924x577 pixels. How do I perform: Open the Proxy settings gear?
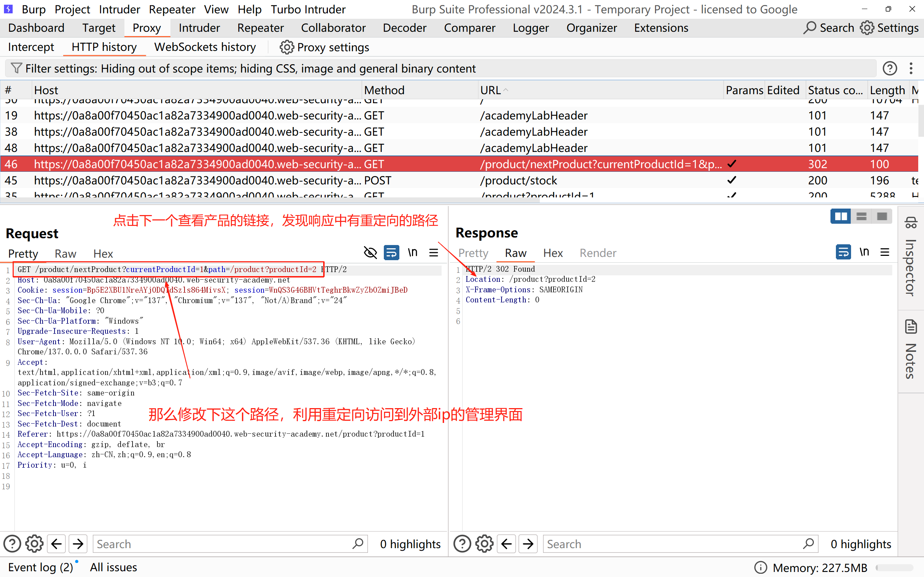287,47
